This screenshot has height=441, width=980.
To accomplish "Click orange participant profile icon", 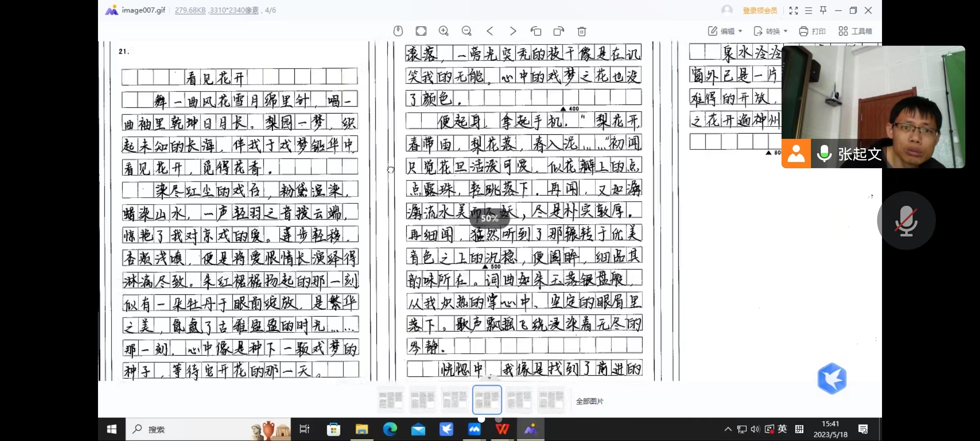I will (796, 154).
